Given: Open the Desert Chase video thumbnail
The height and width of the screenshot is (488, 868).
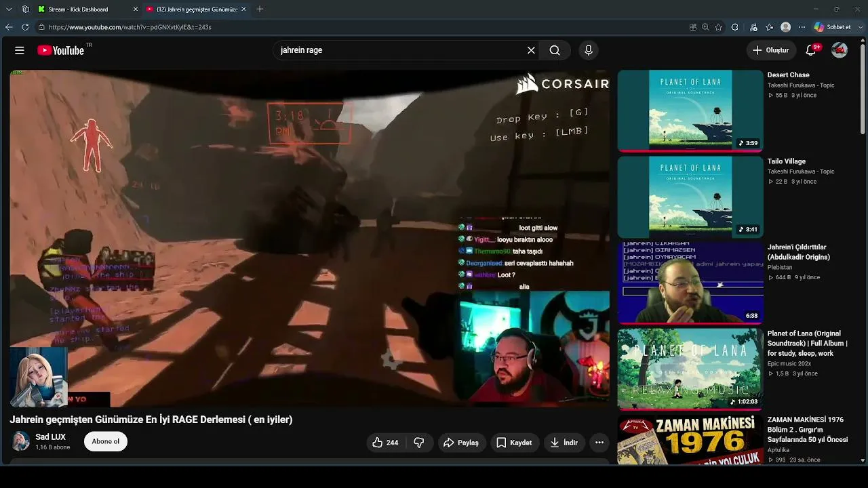Looking at the screenshot, I should click(x=690, y=110).
